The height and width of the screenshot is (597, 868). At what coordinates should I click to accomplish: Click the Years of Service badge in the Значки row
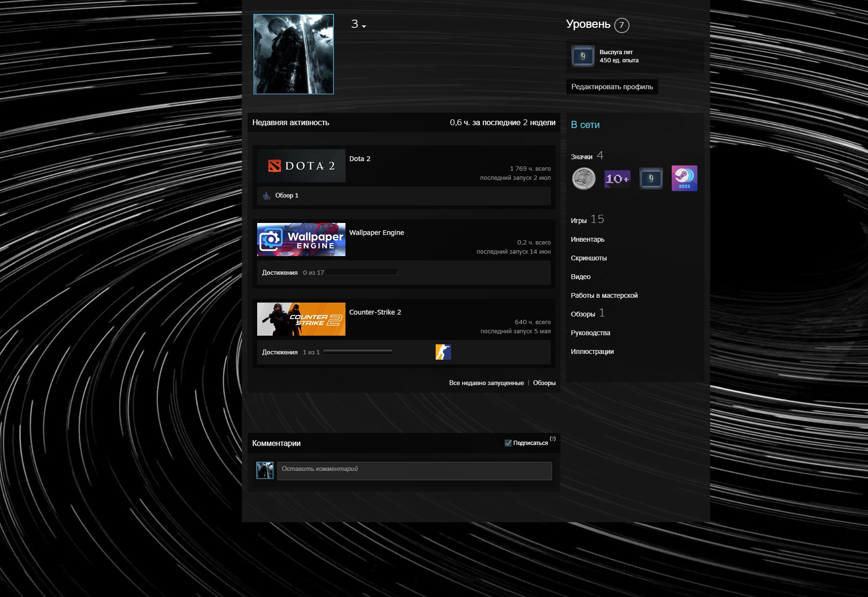click(x=651, y=178)
